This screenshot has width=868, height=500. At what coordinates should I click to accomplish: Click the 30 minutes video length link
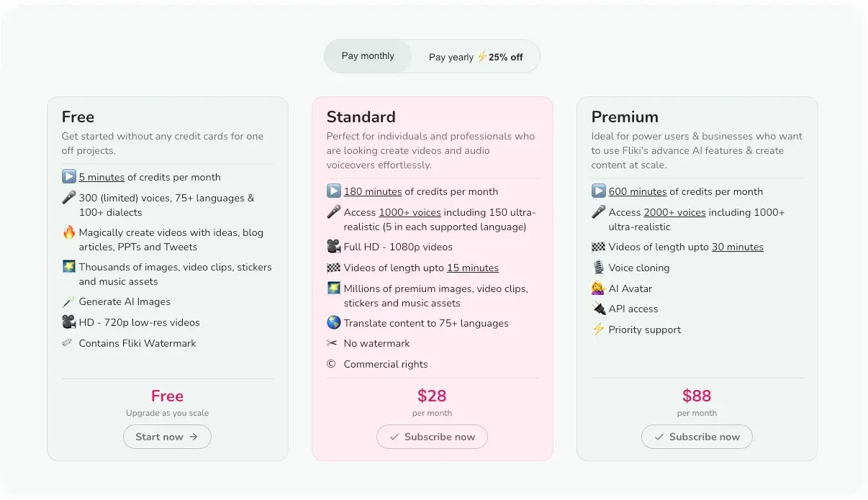tap(738, 247)
